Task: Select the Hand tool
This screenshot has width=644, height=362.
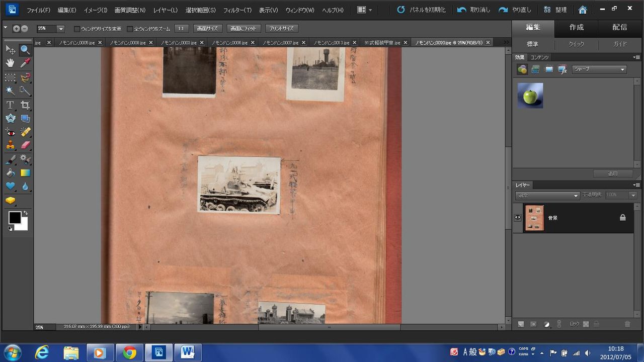Action: tap(10, 63)
